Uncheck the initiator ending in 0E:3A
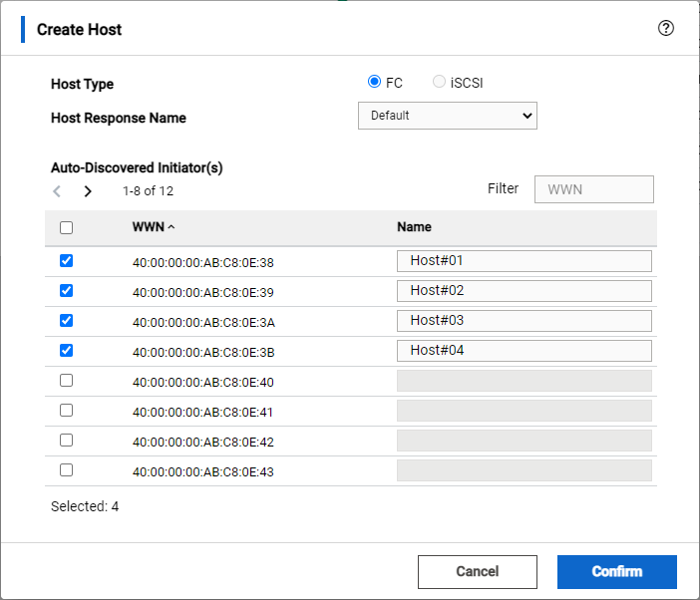The width and height of the screenshot is (700, 600). pos(67,321)
